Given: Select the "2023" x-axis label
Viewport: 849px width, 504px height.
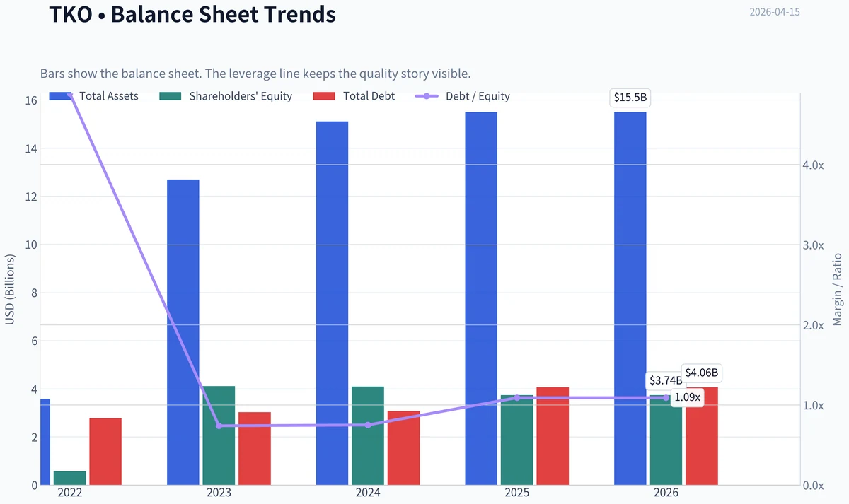Looking at the screenshot, I should [219, 493].
